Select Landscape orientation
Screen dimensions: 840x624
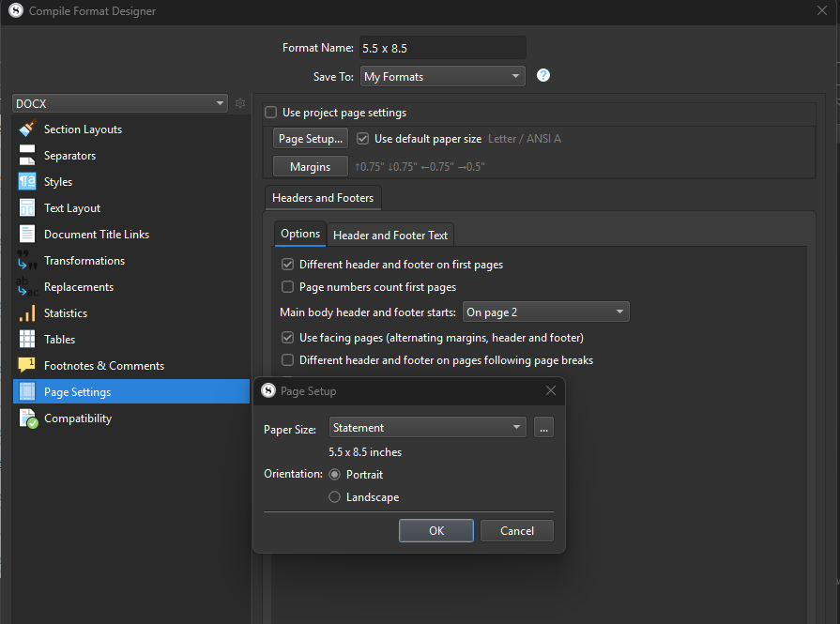pyautogui.click(x=334, y=497)
